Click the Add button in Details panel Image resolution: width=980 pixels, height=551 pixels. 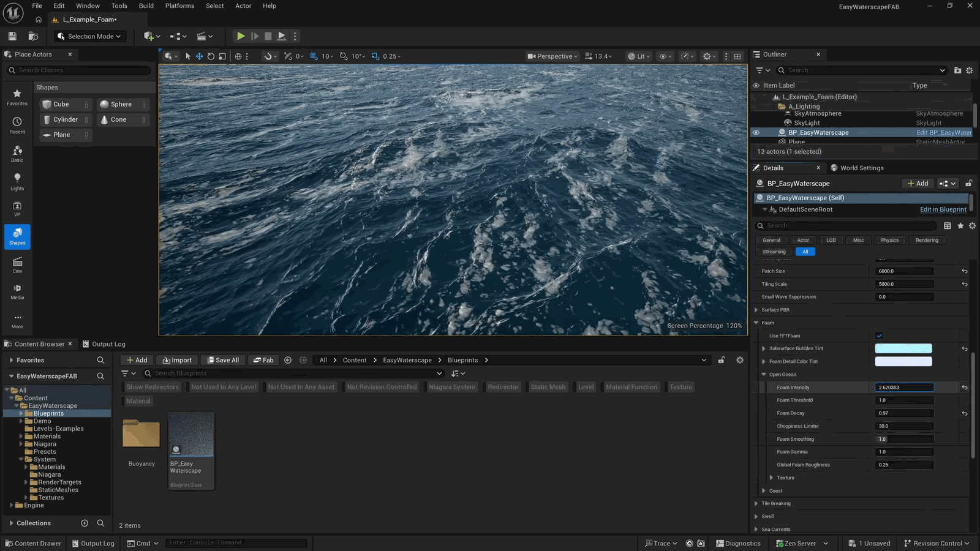(x=918, y=184)
